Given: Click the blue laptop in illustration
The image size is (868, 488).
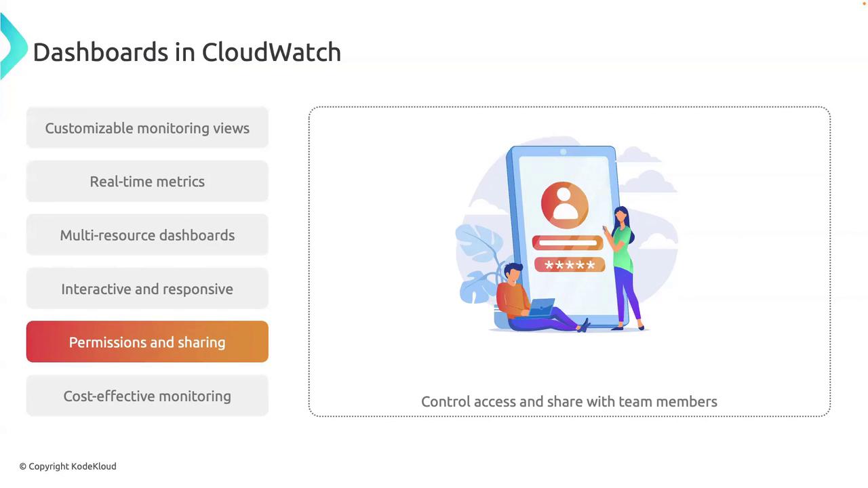Looking at the screenshot, I should point(542,308).
